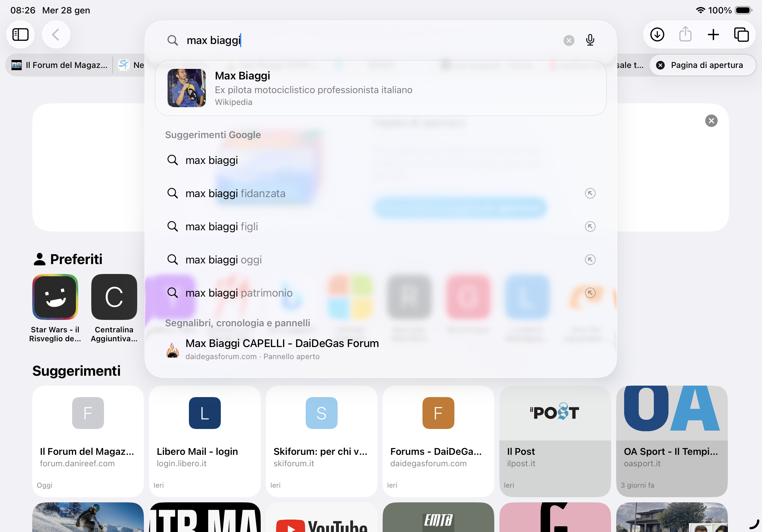This screenshot has height=532, width=762.
Task: Switch to Max Biaggi CAPELLI open panel
Action: pyautogui.click(x=281, y=349)
